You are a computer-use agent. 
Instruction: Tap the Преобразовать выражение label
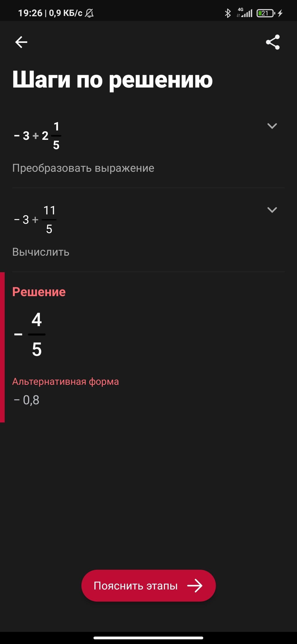click(83, 168)
